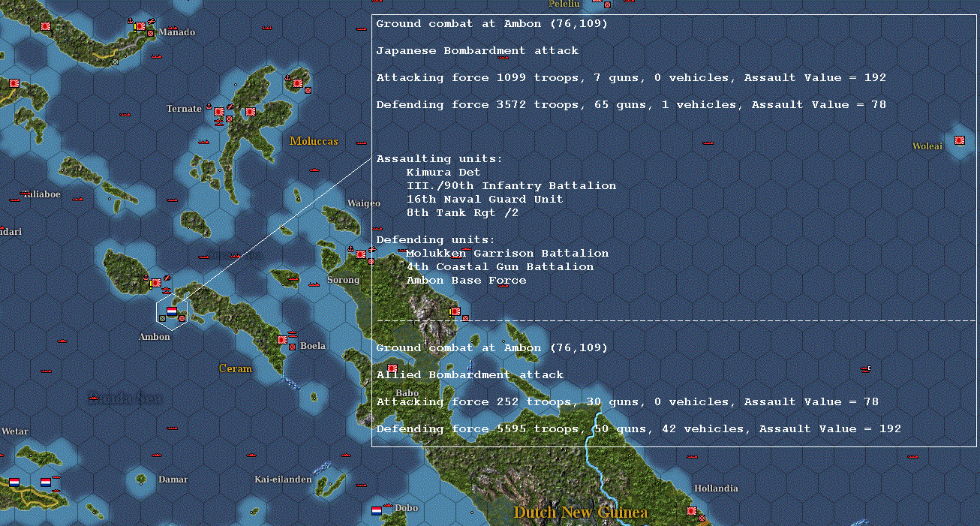The height and width of the screenshot is (526, 980).
Task: Select the Wetar map label
Action: click(x=15, y=431)
